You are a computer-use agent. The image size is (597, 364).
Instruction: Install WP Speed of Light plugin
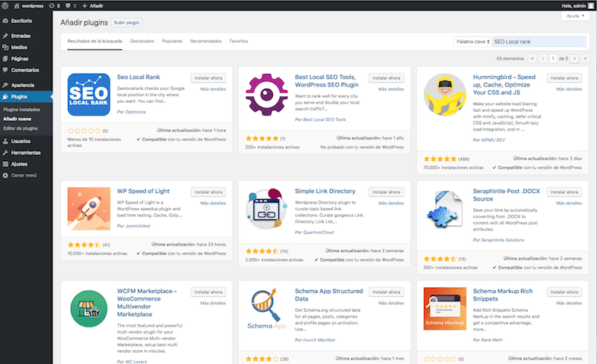pyautogui.click(x=208, y=192)
